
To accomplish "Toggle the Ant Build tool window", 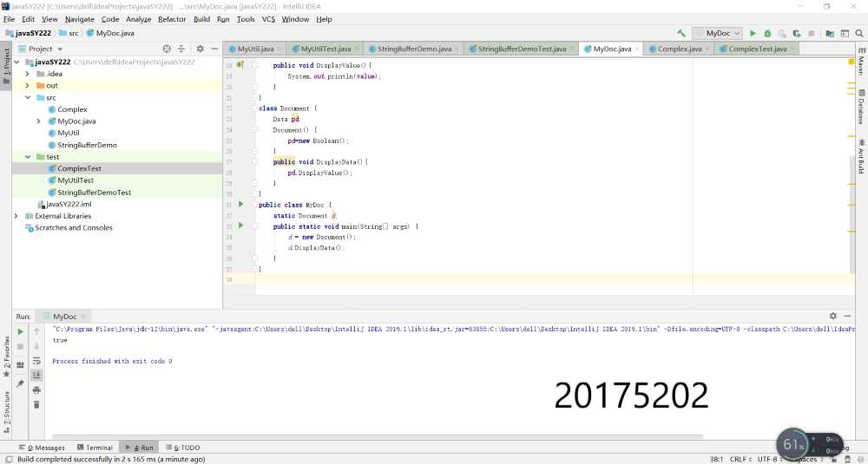I will (862, 156).
